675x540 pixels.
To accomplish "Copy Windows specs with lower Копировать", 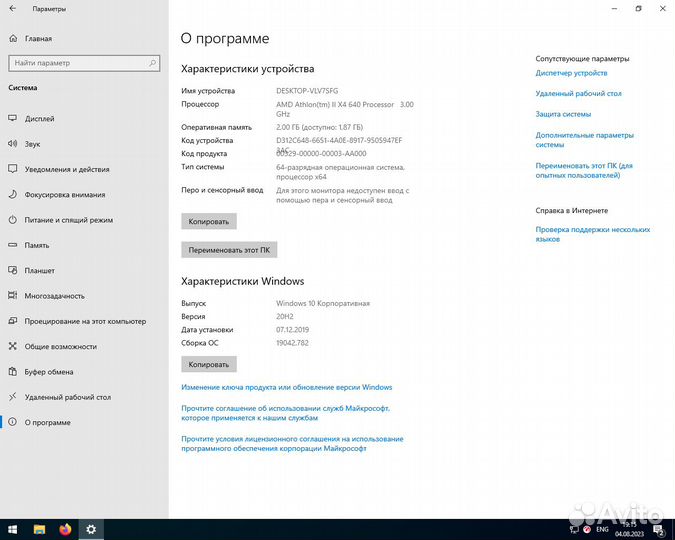I will (209, 364).
